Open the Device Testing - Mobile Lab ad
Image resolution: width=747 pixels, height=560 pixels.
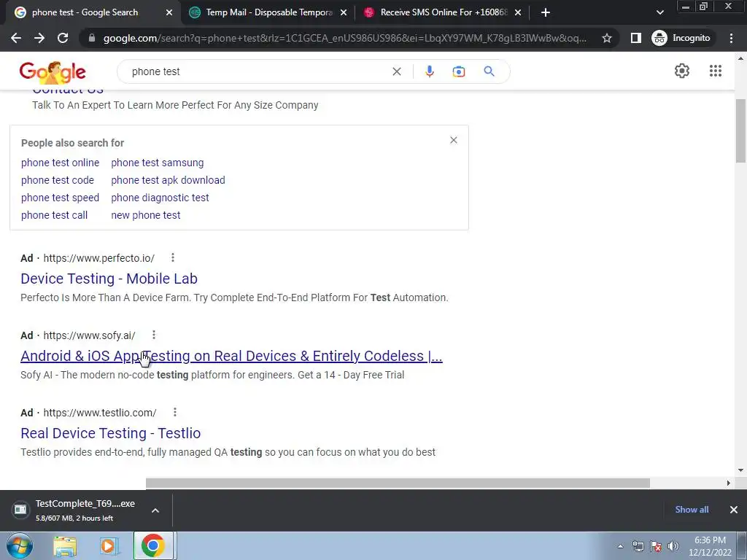(x=109, y=279)
